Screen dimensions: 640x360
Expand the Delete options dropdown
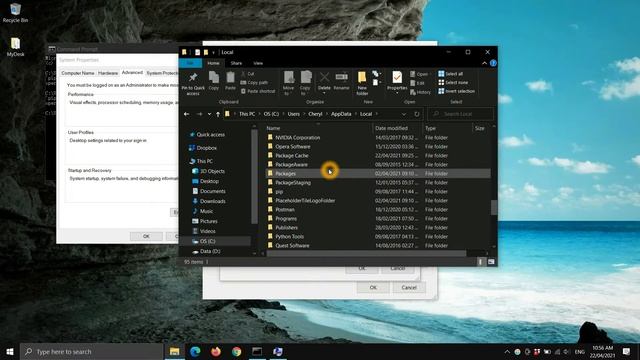(324, 93)
